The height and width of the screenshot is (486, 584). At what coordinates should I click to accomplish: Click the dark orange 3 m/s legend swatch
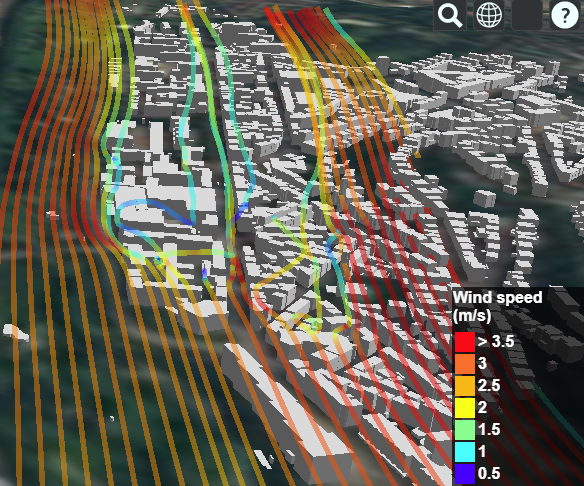(x=465, y=364)
